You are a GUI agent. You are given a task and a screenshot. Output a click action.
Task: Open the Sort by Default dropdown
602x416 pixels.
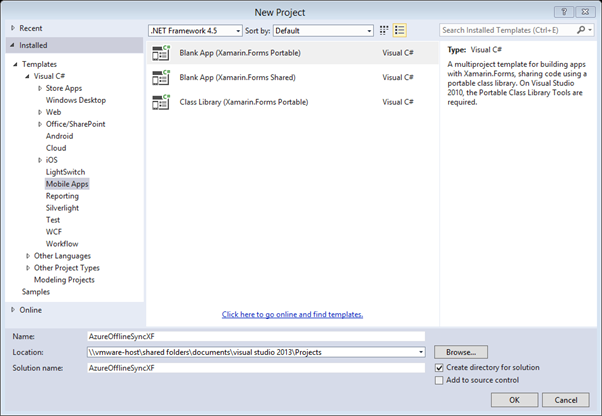pos(323,31)
